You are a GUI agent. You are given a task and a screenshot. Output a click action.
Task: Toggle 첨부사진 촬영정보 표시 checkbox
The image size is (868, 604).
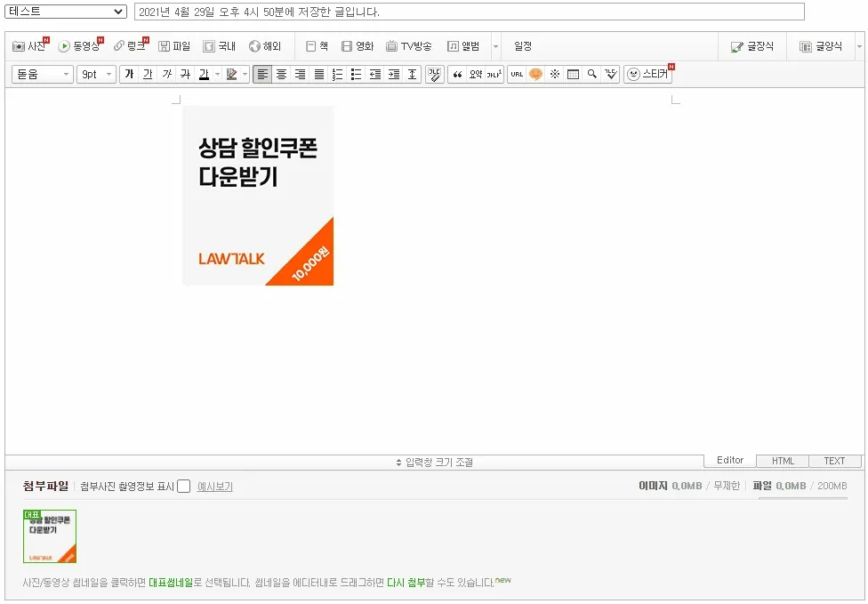(184, 486)
